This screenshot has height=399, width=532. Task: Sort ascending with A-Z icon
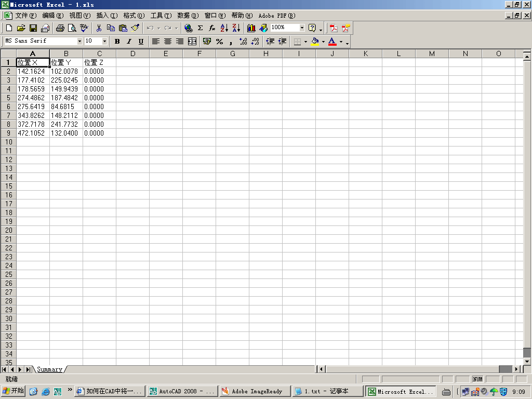(224, 28)
